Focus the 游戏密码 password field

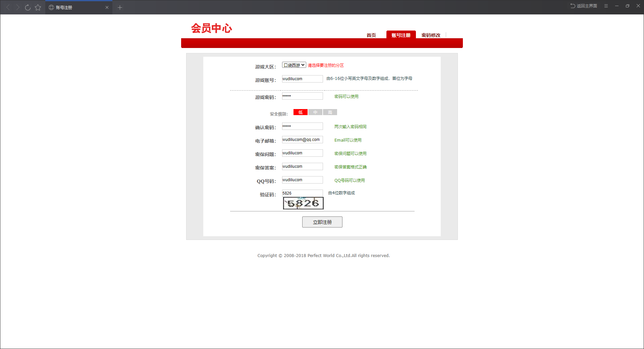tap(302, 96)
